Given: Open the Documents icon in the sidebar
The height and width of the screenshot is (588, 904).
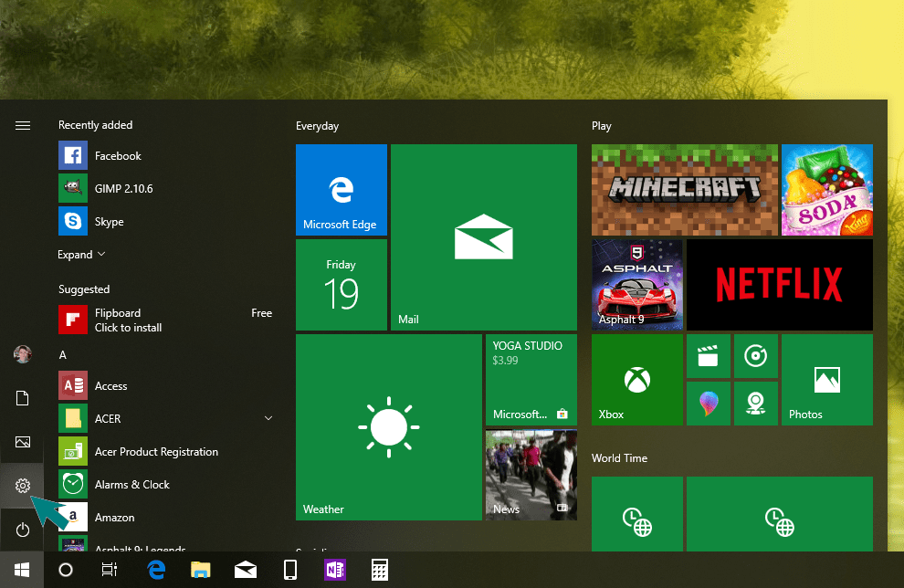Looking at the screenshot, I should 22,398.
